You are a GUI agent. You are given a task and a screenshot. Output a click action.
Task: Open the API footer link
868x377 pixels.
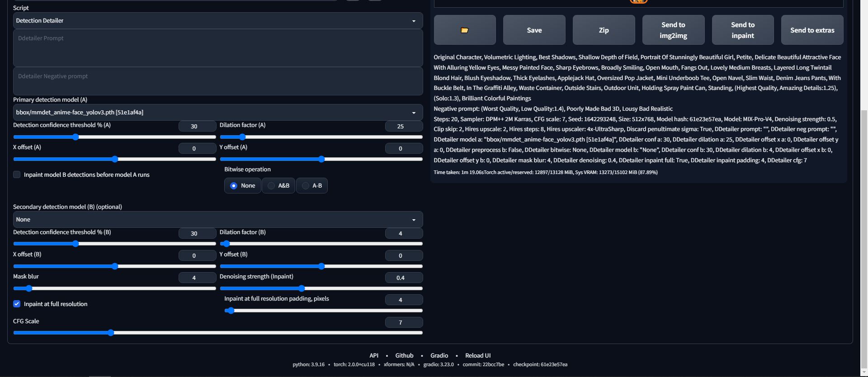tap(374, 355)
